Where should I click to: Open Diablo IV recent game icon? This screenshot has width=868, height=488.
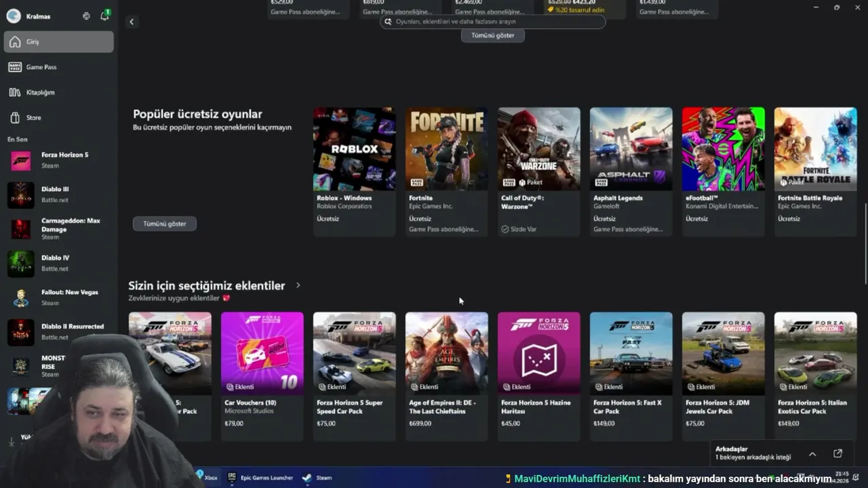(x=20, y=264)
